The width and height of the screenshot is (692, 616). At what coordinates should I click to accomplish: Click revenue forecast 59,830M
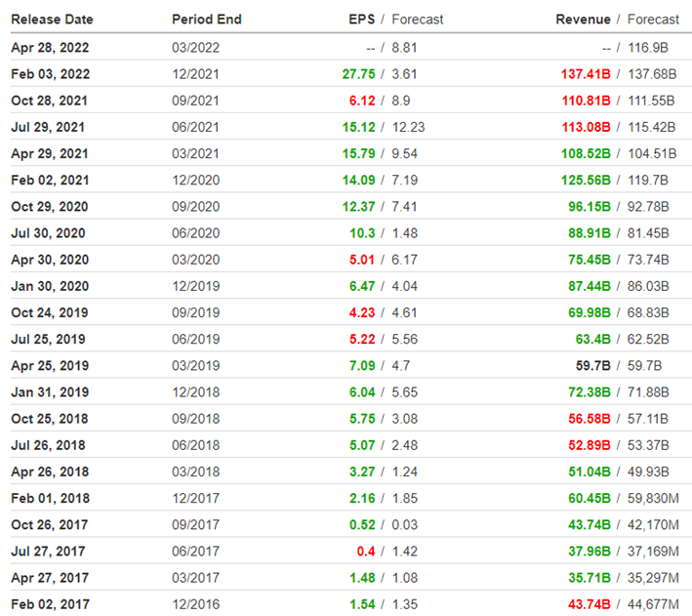[653, 498]
